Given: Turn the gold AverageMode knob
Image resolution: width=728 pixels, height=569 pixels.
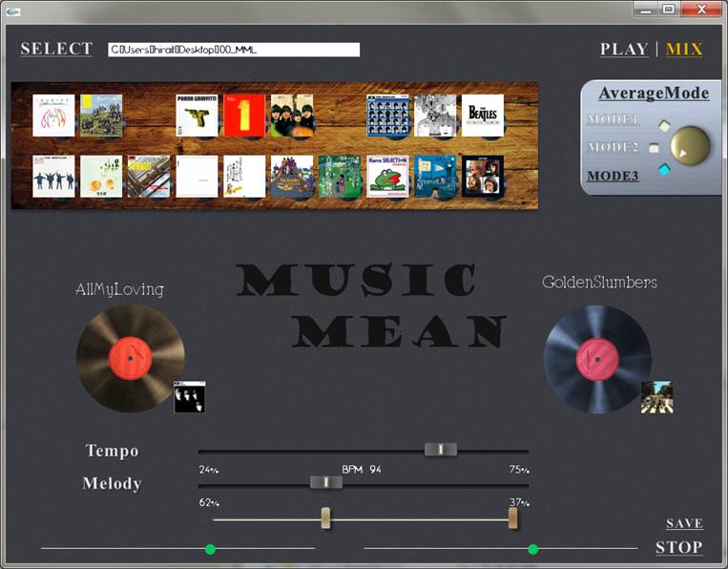Looking at the screenshot, I should (691, 146).
